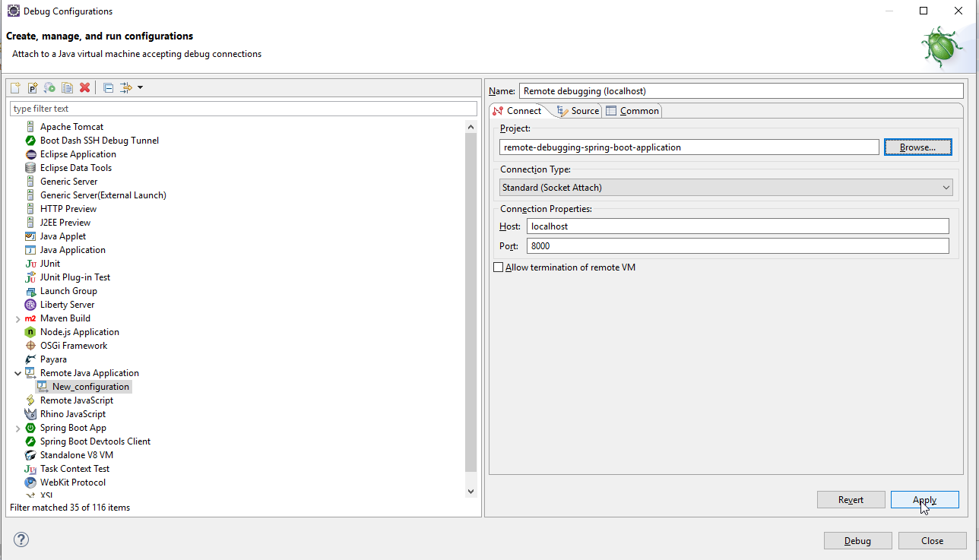Viewport: 979px width, 560px height.
Task: Open the filter options dropdown arrow
Action: coord(141,87)
